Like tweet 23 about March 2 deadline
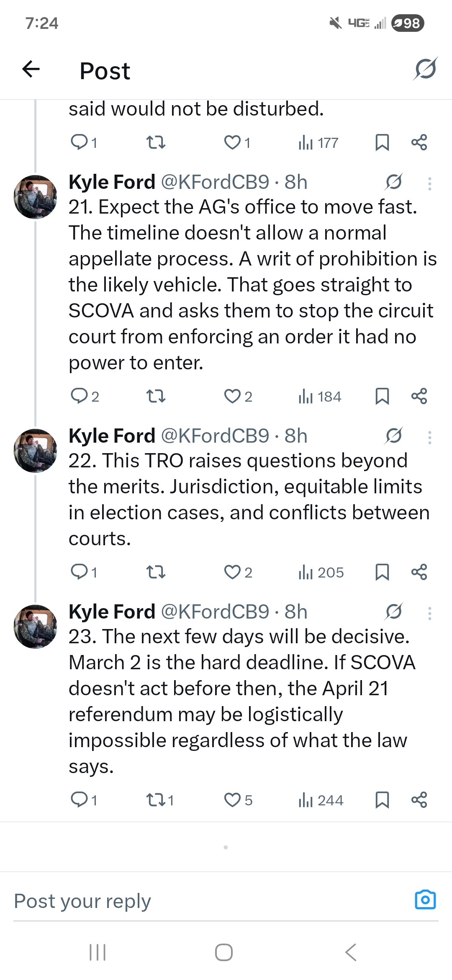 pos(232,799)
